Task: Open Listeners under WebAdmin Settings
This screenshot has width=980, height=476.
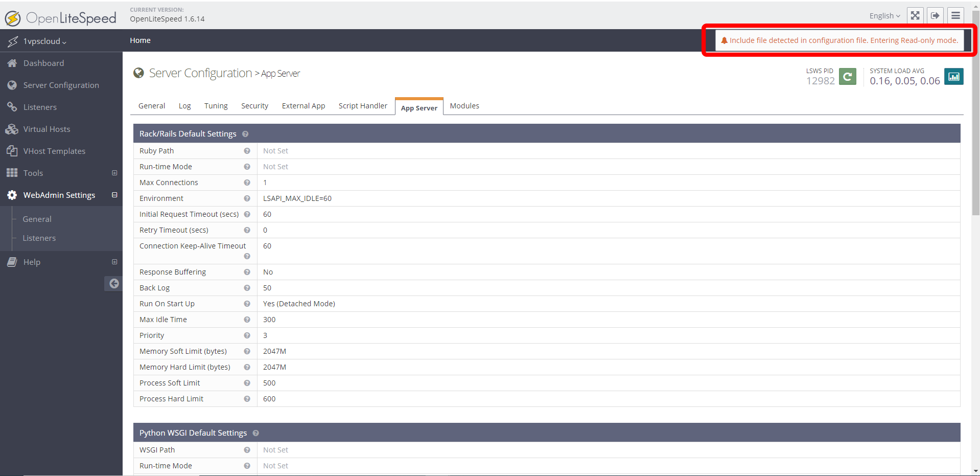Action: tap(39, 238)
